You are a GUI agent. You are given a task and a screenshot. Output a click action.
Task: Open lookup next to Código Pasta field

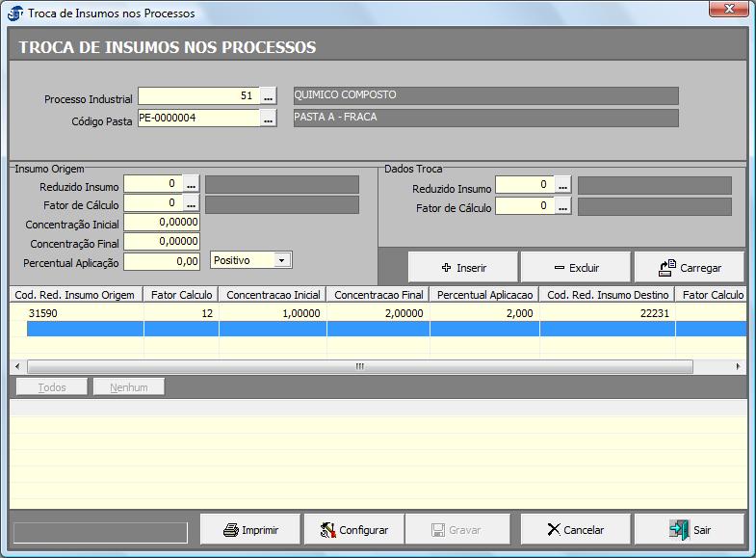(269, 119)
